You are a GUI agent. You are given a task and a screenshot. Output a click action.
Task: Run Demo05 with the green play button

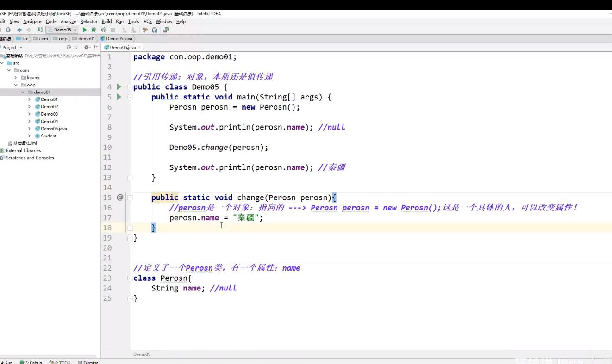[x=84, y=30]
